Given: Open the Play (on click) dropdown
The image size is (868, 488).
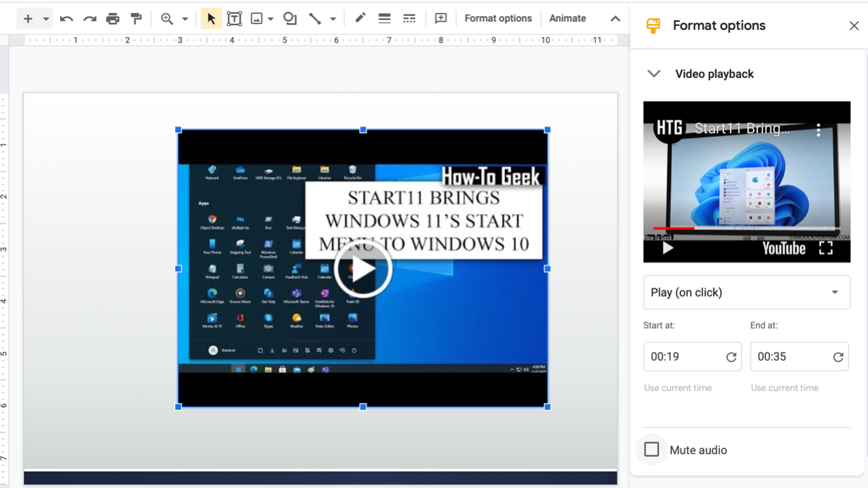Looking at the screenshot, I should 746,292.
